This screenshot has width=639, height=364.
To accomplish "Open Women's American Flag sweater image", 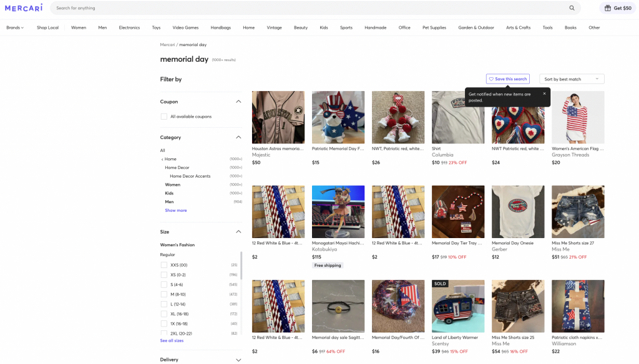I will pos(578,117).
